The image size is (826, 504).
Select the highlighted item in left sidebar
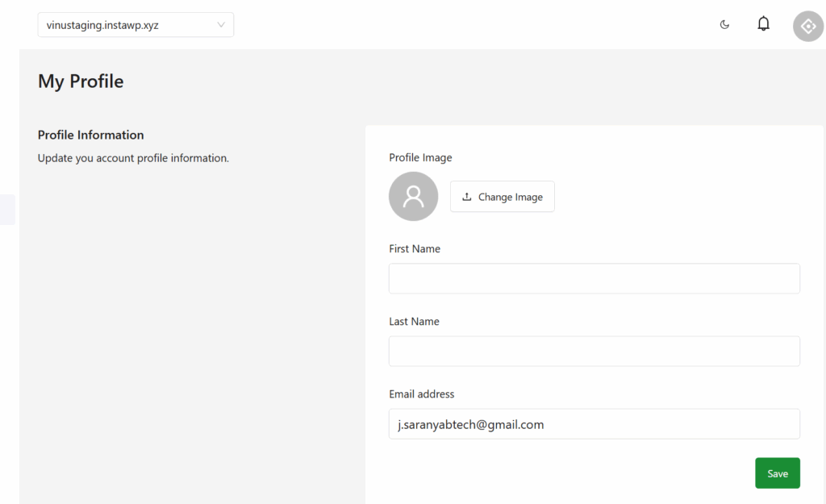(7, 210)
